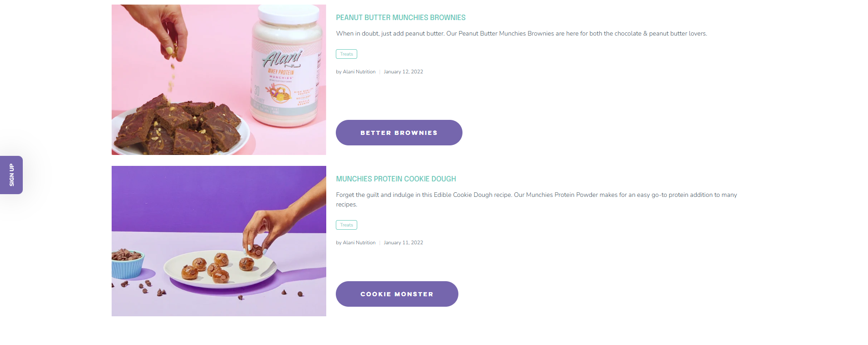
Task: Click the Cookie Monster button
Action: click(x=397, y=294)
